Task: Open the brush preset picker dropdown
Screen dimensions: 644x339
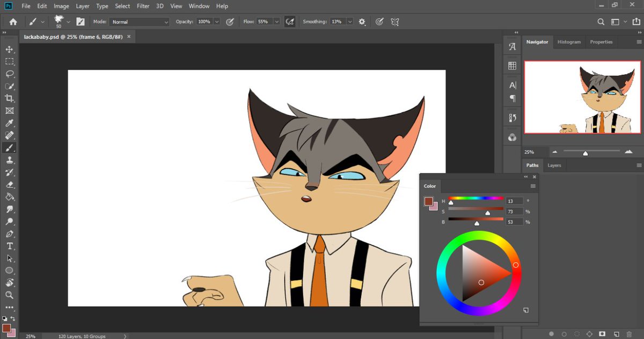Action: coord(68,22)
